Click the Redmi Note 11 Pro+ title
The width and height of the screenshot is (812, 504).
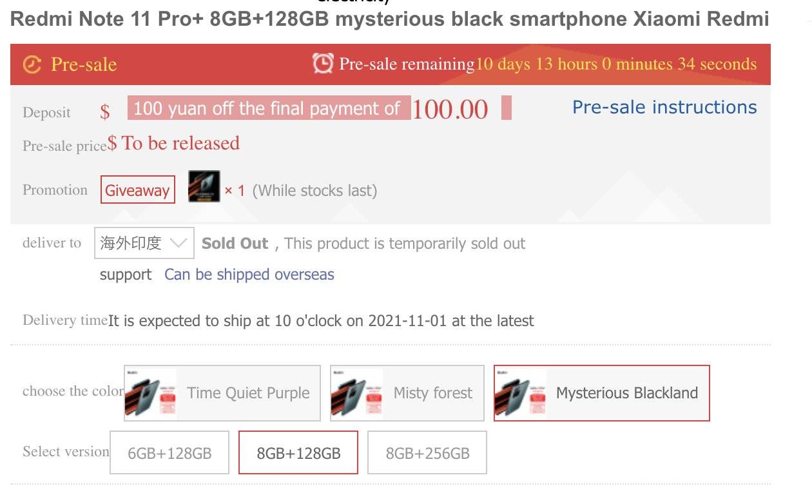click(390, 19)
